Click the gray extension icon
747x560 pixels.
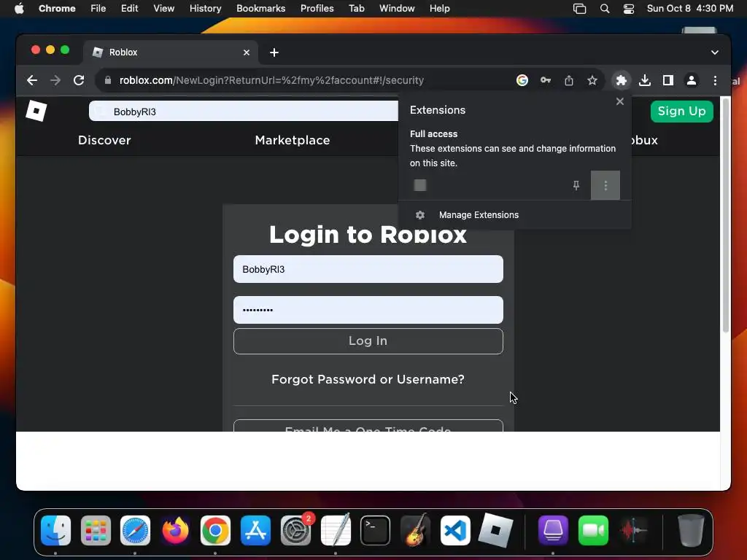point(420,185)
